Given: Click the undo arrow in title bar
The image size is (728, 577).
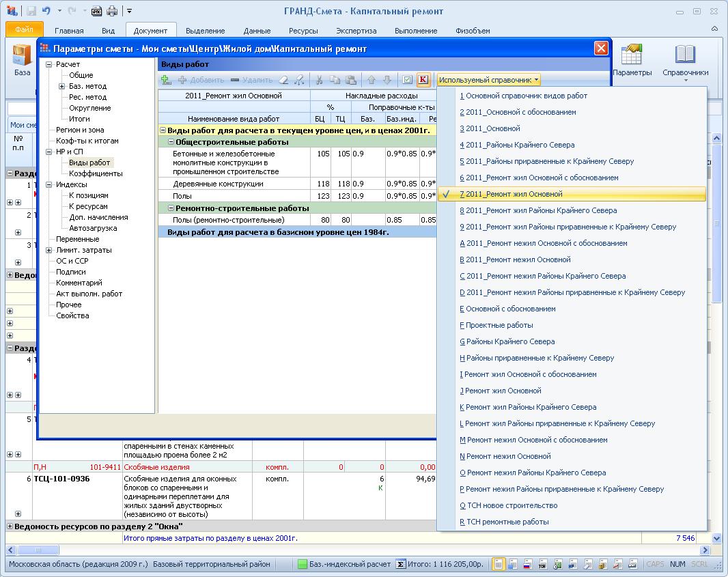Looking at the screenshot, I should tap(46, 11).
